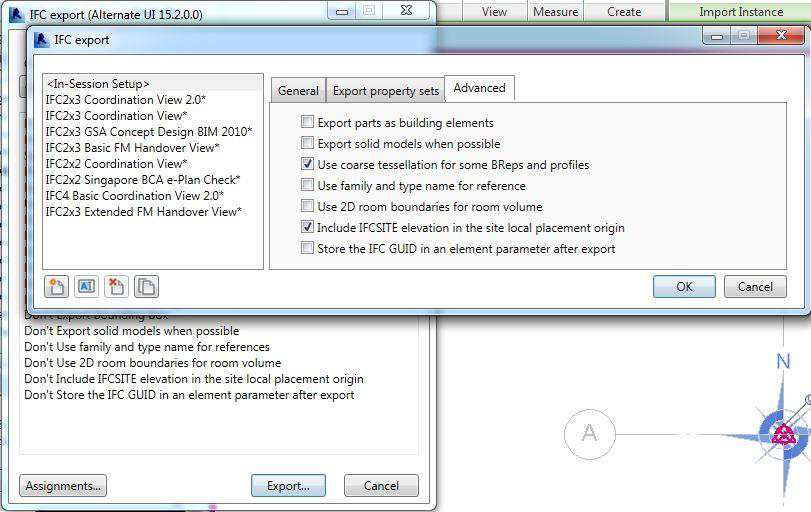The height and width of the screenshot is (512, 811).
Task: Select IFC2x3 Coordination View* setup
Action: [153, 116]
